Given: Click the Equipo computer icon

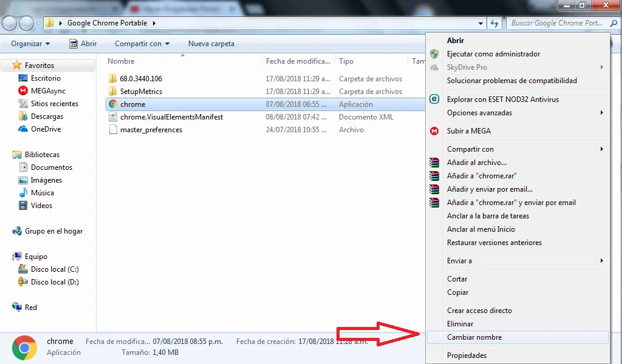Looking at the screenshot, I should click(16, 256).
